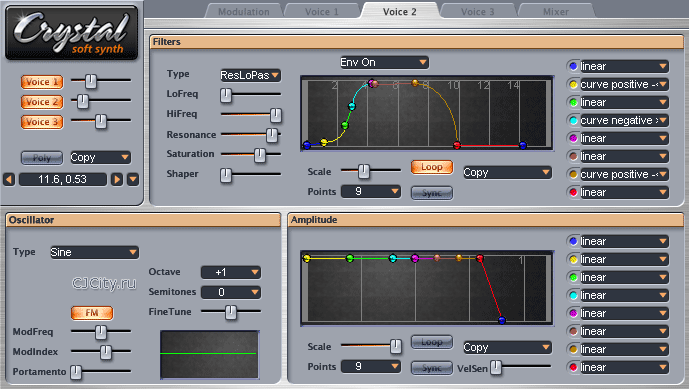Screen dimensions: 689x389
Task: Click the red envelope point in filter graph
Action: (457, 145)
